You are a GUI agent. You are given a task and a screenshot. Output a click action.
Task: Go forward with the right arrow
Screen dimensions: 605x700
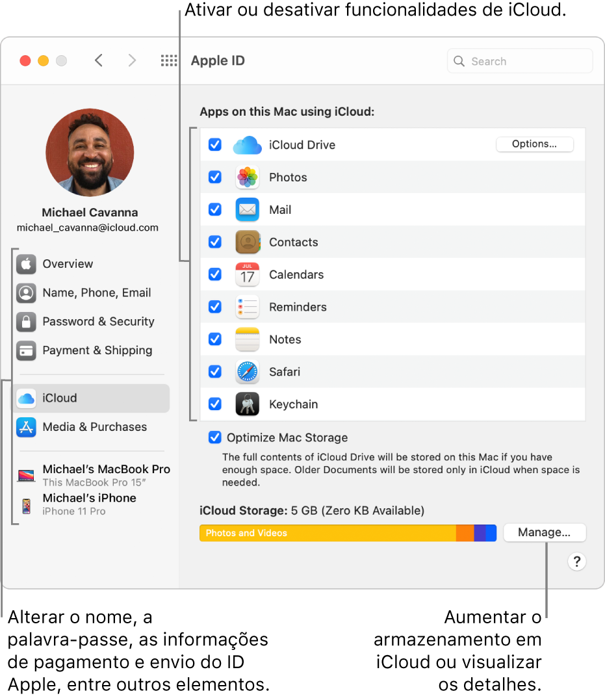[132, 60]
